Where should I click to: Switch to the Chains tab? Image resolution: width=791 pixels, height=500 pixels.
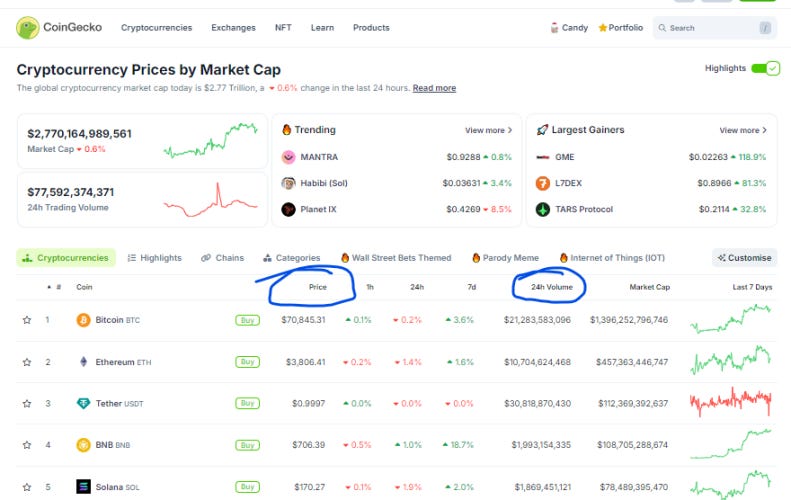point(222,258)
